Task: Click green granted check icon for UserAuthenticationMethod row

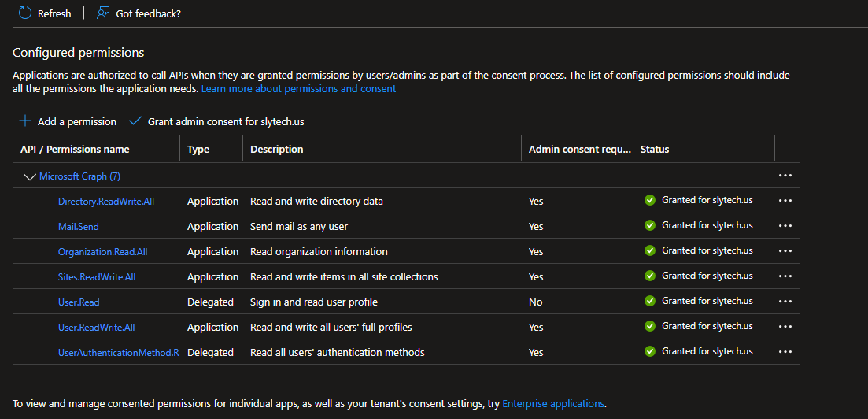Action: [x=650, y=350]
